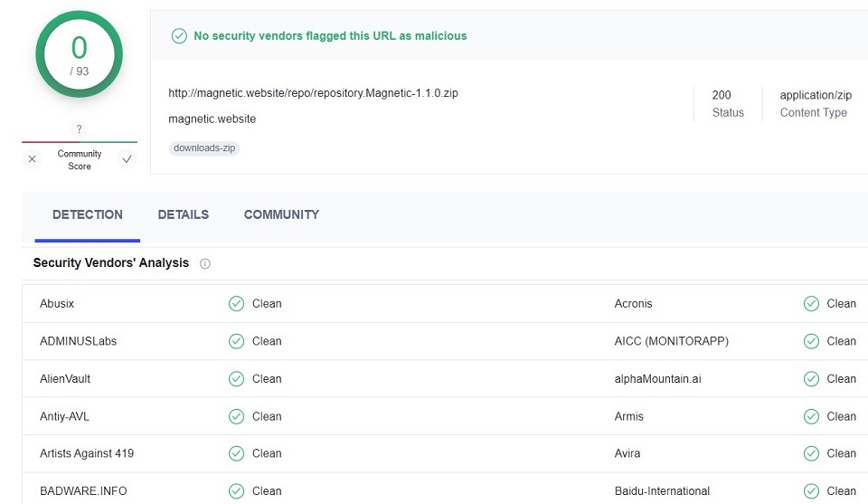Click the Clean check icon for Artists Against 419
The width and height of the screenshot is (868, 504).
pos(236,453)
